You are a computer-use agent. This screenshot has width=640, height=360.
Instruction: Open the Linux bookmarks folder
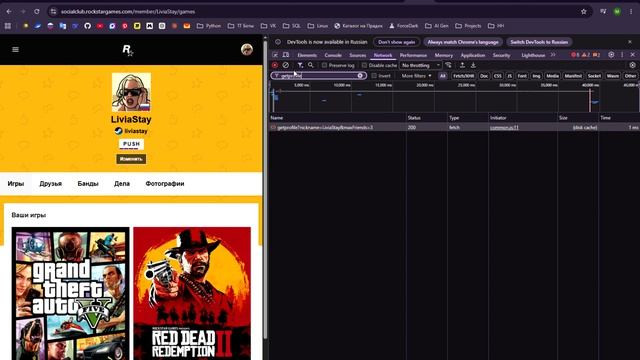coord(318,26)
